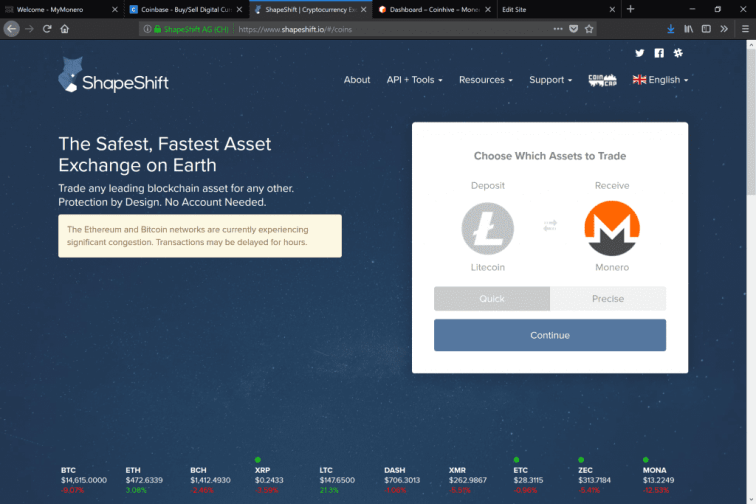Click the Continue button
This screenshot has width=756, height=504.
click(550, 335)
